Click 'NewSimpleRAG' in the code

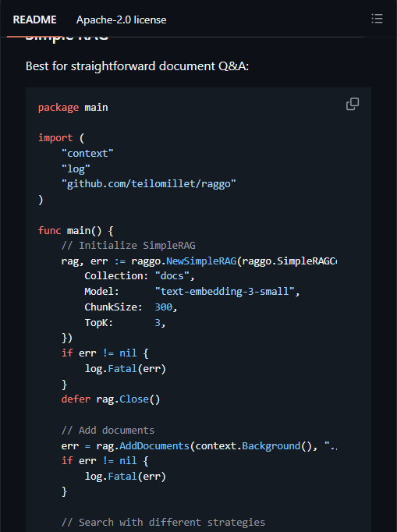pyautogui.click(x=201, y=261)
